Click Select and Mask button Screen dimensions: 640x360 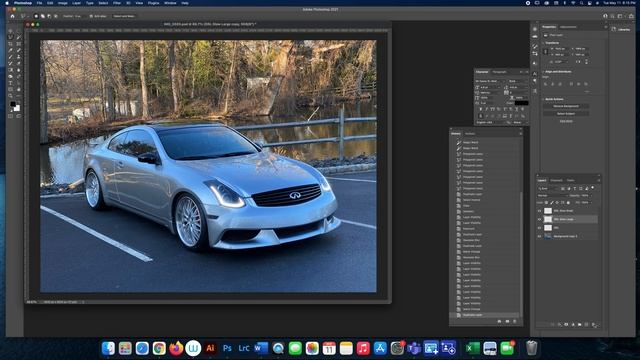tap(124, 16)
